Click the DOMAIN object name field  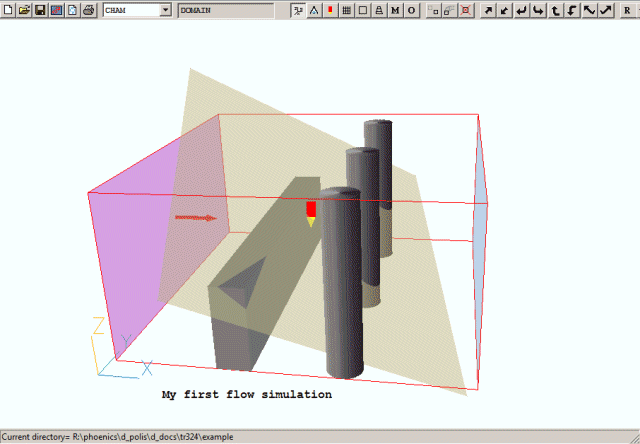225,10
